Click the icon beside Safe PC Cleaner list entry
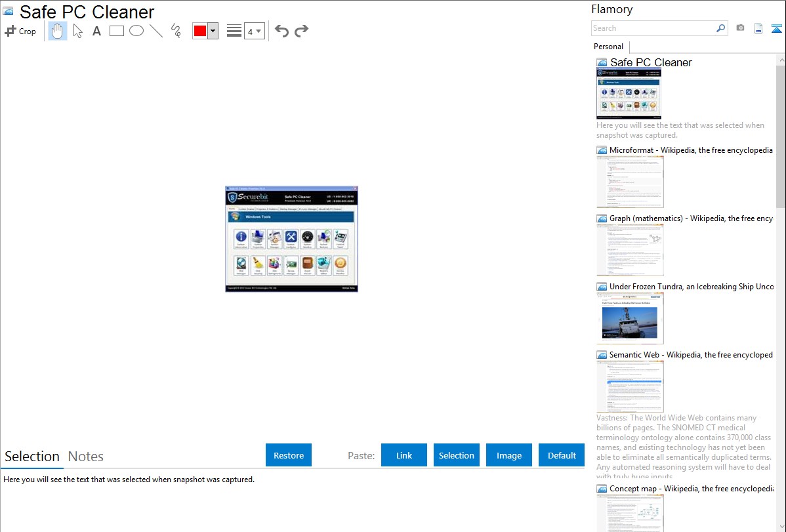The height and width of the screenshot is (532, 786). (602, 63)
